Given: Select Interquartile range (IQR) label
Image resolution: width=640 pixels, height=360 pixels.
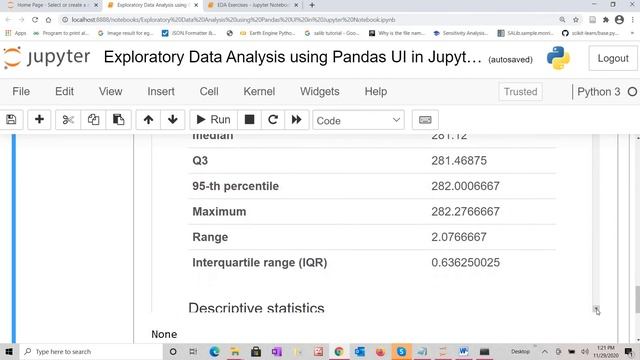Looking at the screenshot, I should click(260, 262).
